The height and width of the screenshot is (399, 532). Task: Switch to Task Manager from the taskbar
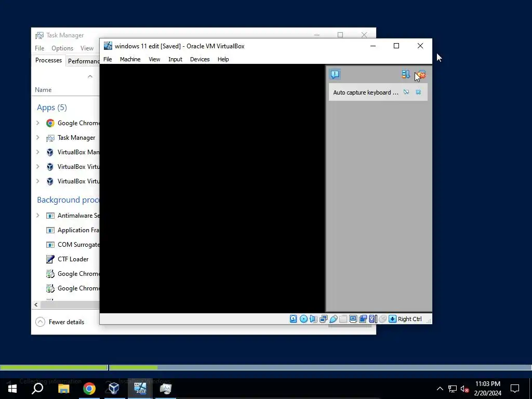click(166, 389)
